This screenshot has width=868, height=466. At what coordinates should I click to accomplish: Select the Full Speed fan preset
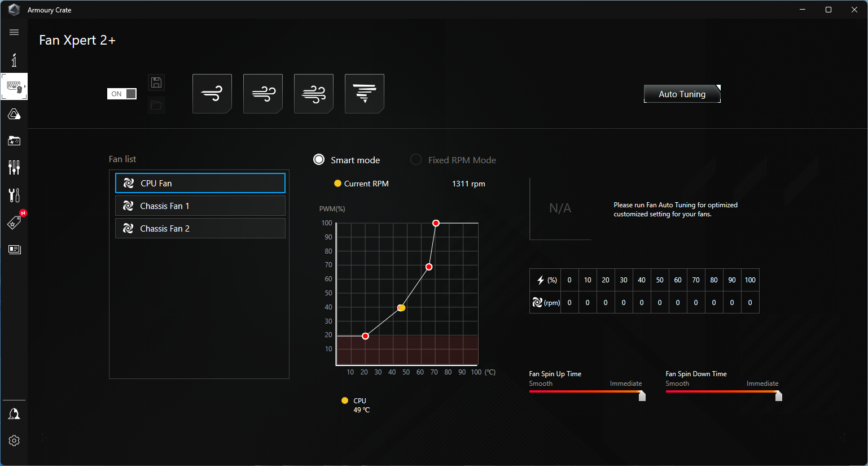(365, 94)
